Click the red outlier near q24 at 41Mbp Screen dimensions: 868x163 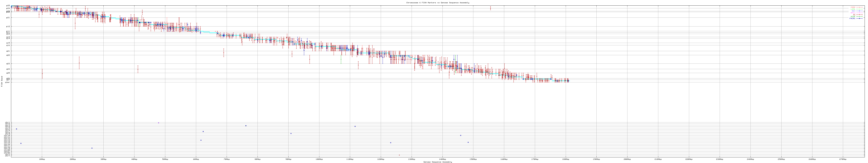[137, 69]
